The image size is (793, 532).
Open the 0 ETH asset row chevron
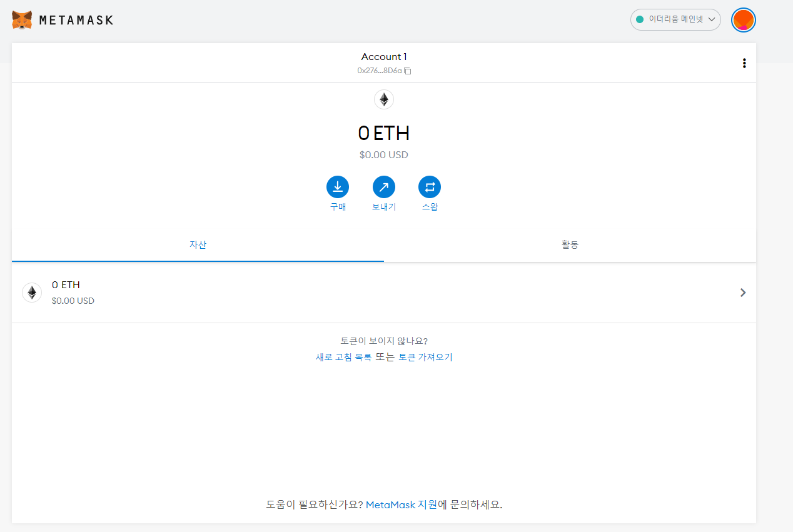743,293
